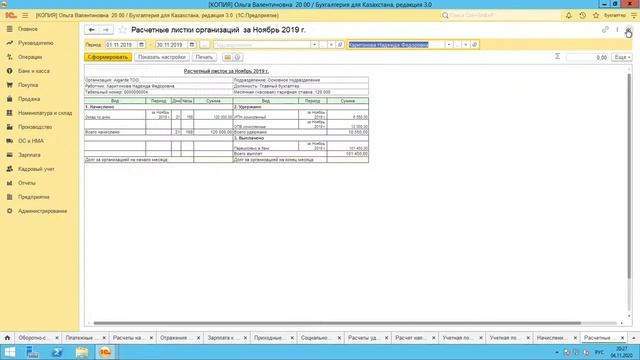The image size is (640, 360).
Task: Open the employee field dropdown arrow
Action: pyautogui.click(x=449, y=44)
